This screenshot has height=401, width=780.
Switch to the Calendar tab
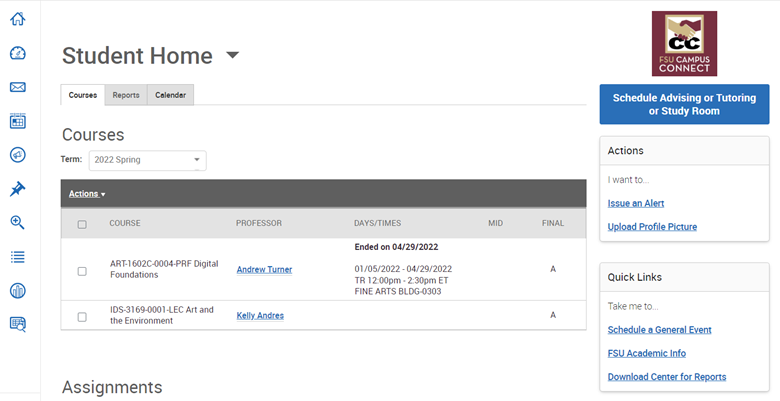click(x=170, y=95)
